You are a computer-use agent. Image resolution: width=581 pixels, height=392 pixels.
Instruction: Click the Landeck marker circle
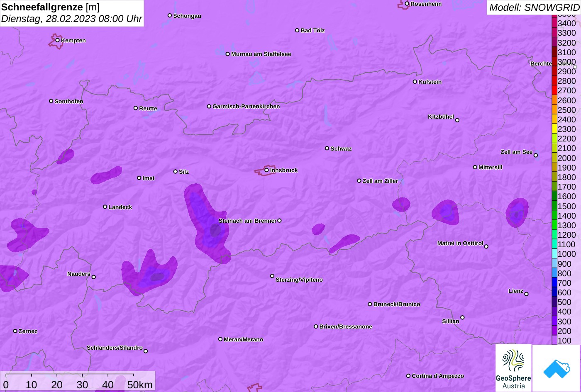(x=105, y=207)
